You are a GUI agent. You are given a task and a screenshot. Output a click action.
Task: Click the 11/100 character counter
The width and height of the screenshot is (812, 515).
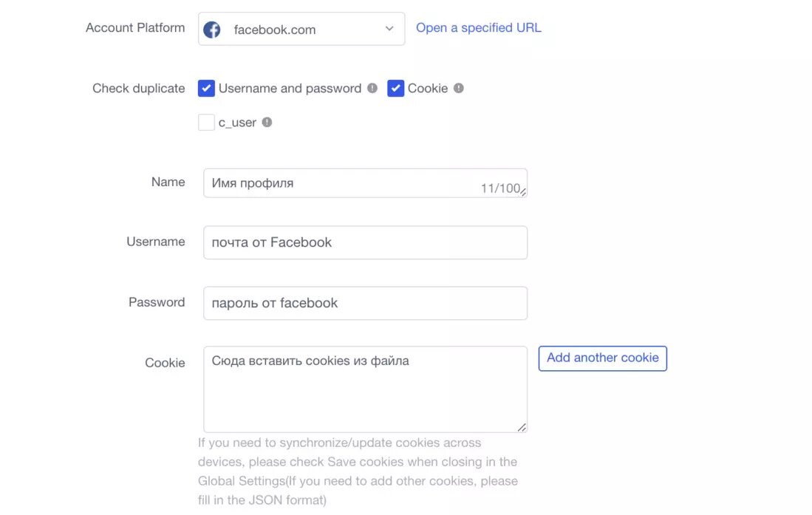point(500,188)
